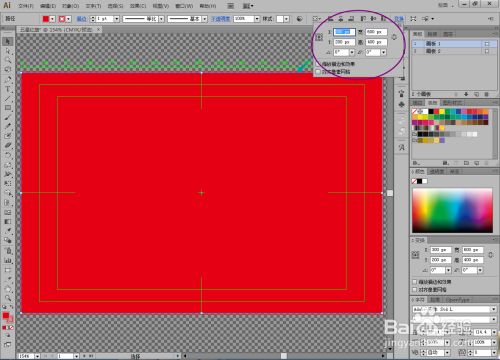Select the Artboard tool
The image size is (500, 360).
(8, 270)
